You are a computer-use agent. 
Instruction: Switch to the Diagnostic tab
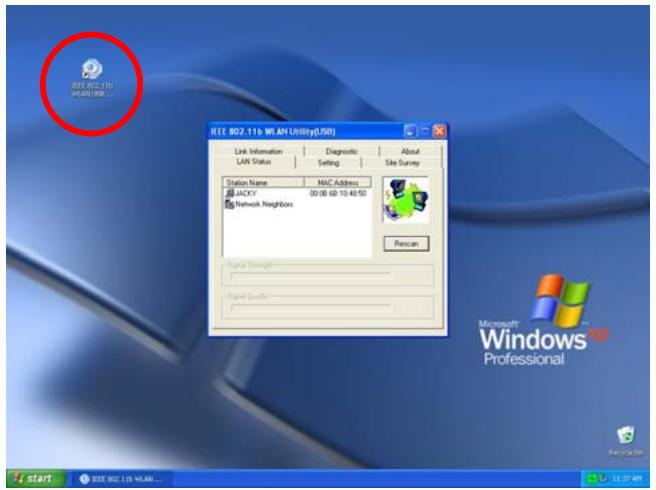pos(341,151)
